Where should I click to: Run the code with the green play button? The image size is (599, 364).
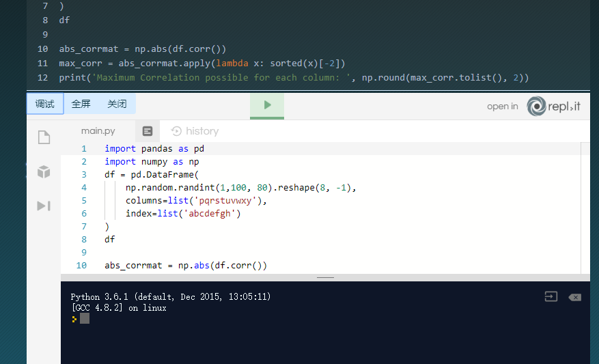[267, 105]
